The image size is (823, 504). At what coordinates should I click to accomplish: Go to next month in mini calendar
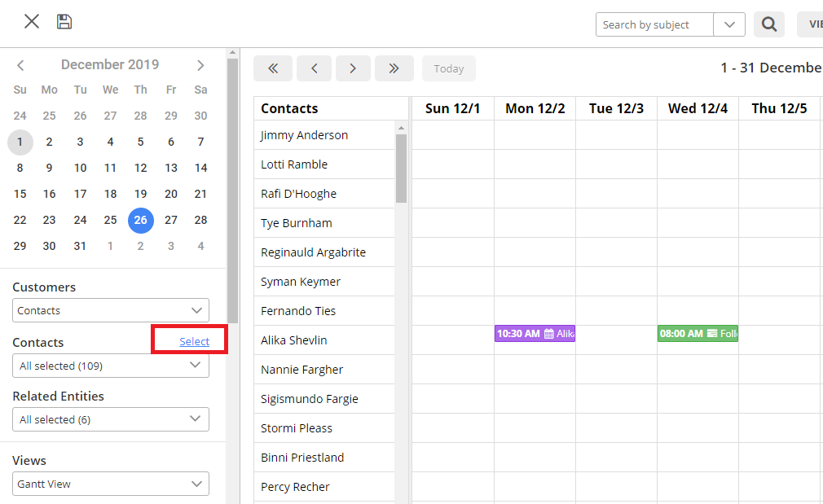click(x=200, y=65)
